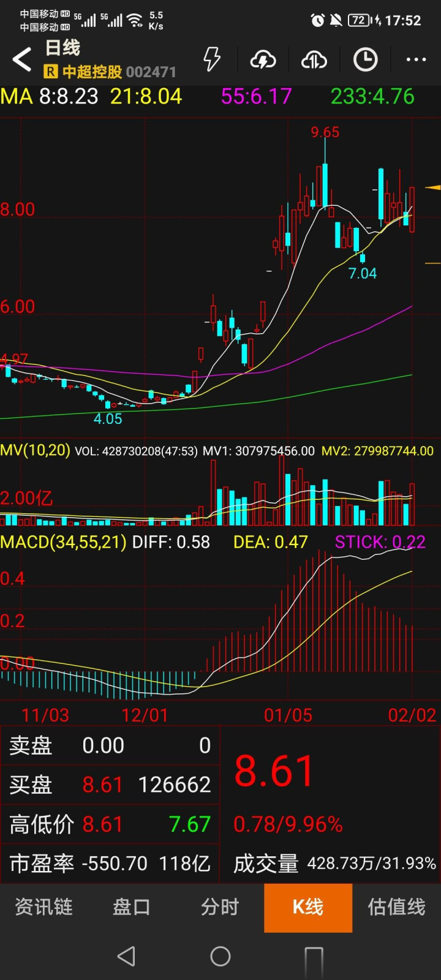Tap the 成交量 428.73万 volume text

(334, 864)
